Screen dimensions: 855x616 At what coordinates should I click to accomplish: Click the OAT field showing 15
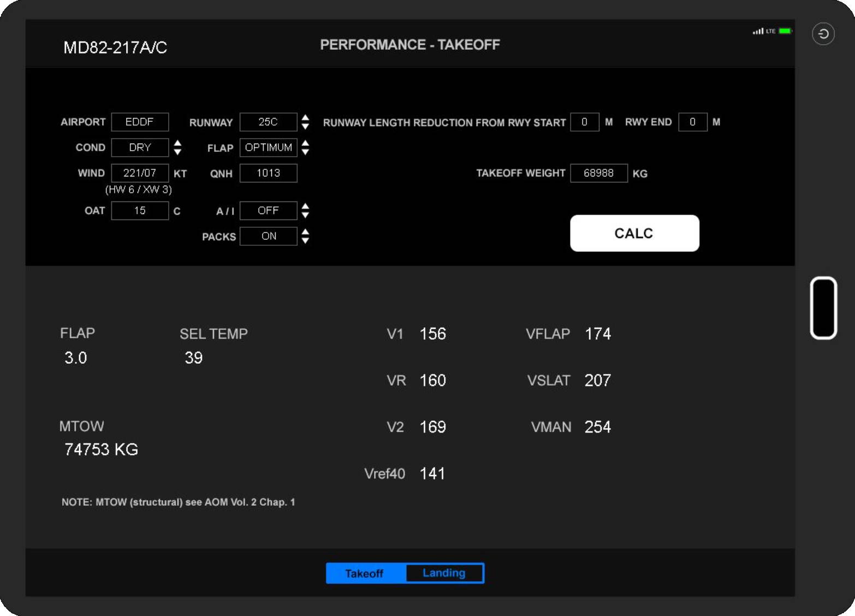(x=140, y=211)
